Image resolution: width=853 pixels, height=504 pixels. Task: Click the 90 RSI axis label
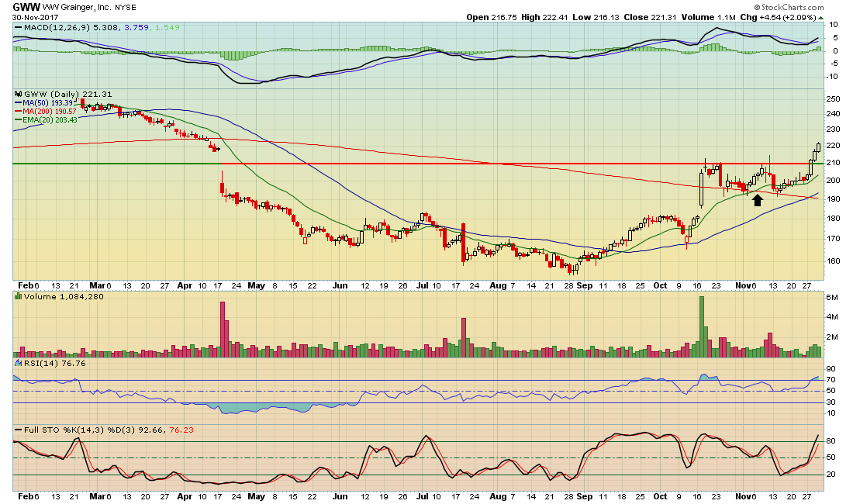point(831,369)
